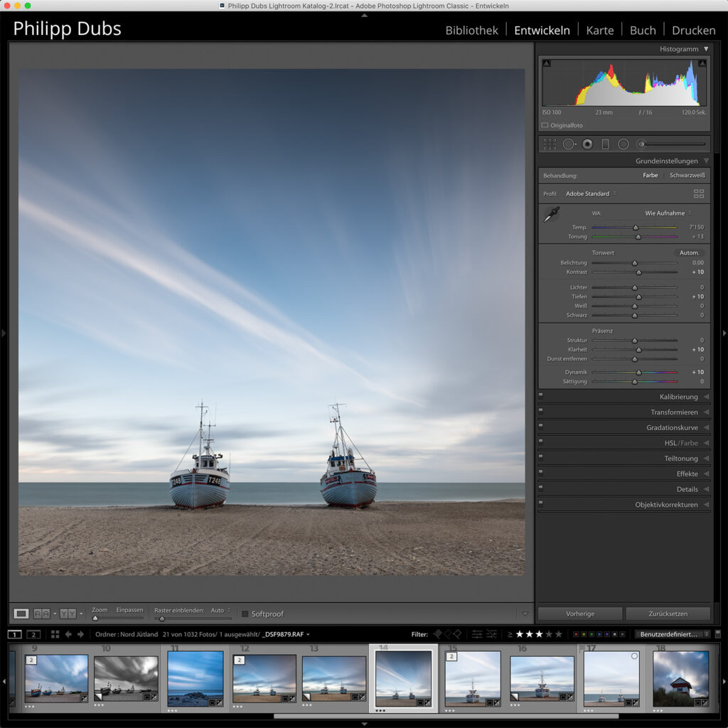Choose the graduated filter tool
The image size is (728, 728).
(605, 144)
